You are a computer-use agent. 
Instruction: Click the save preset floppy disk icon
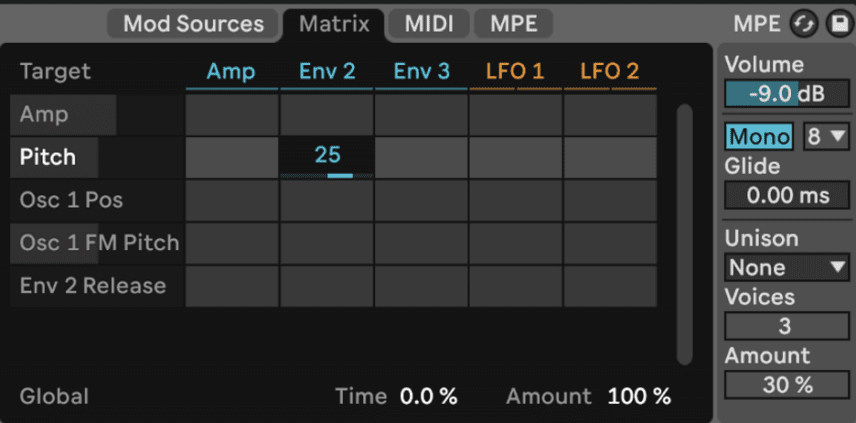(x=839, y=25)
